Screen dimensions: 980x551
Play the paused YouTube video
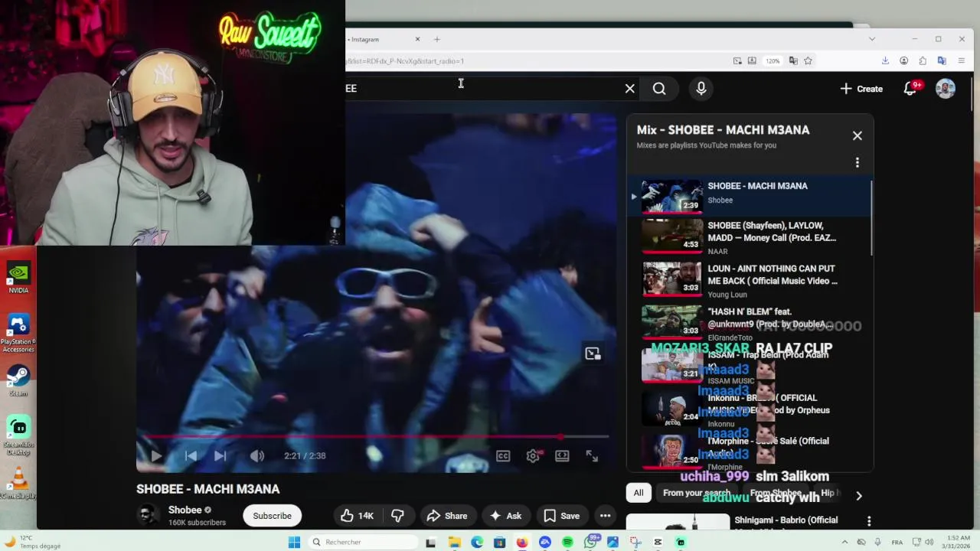pos(156,456)
